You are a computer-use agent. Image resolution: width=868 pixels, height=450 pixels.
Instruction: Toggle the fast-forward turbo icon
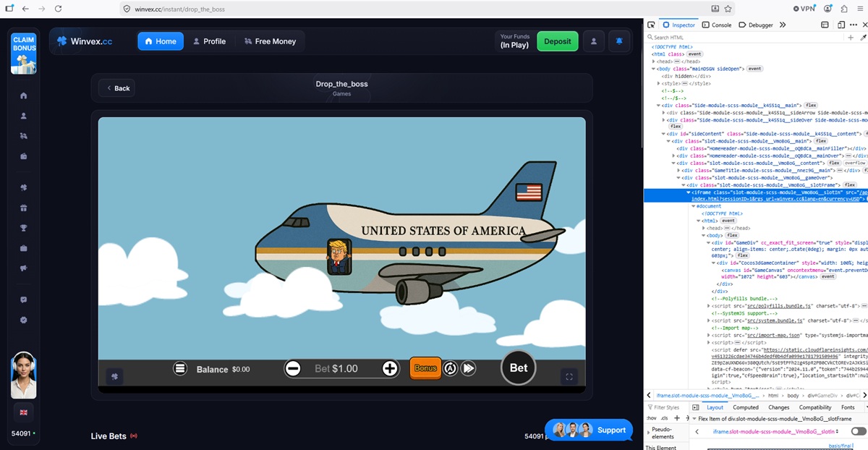click(x=469, y=368)
